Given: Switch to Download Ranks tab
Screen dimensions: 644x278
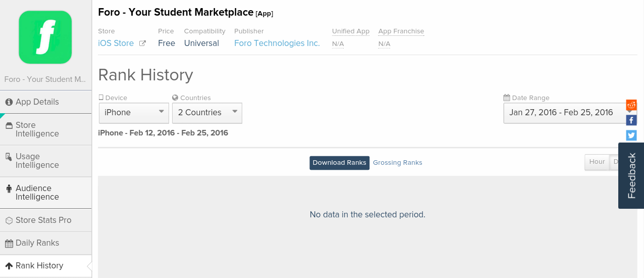Looking at the screenshot, I should coord(339,163).
